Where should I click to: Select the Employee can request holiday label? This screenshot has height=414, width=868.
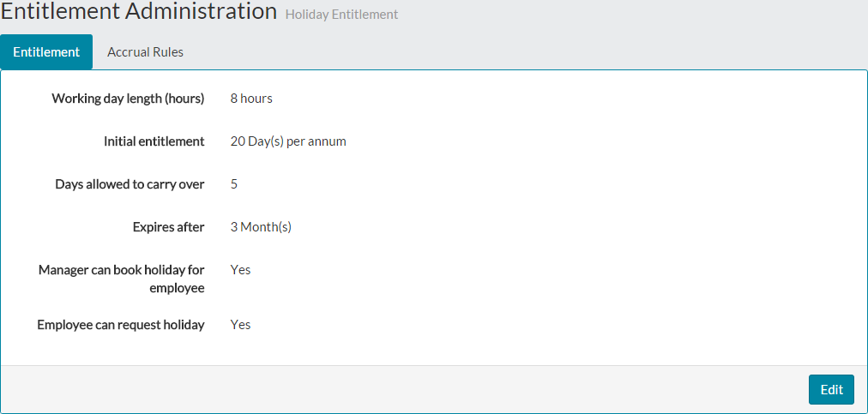pos(121,325)
